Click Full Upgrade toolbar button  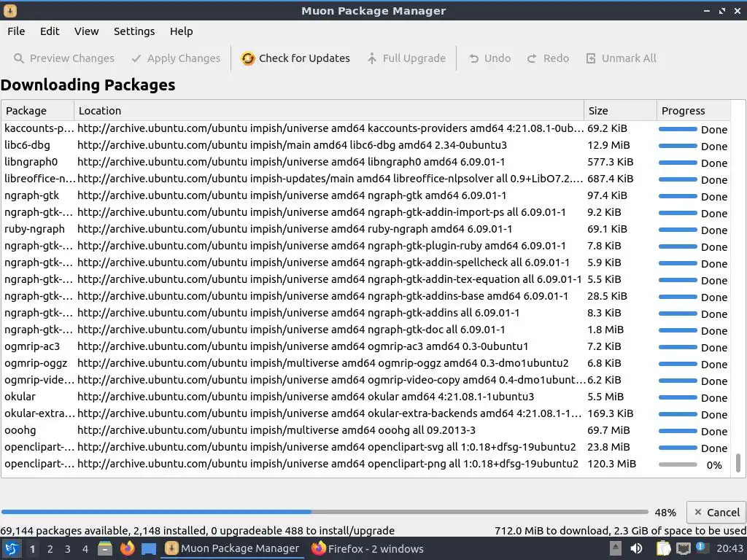point(406,58)
